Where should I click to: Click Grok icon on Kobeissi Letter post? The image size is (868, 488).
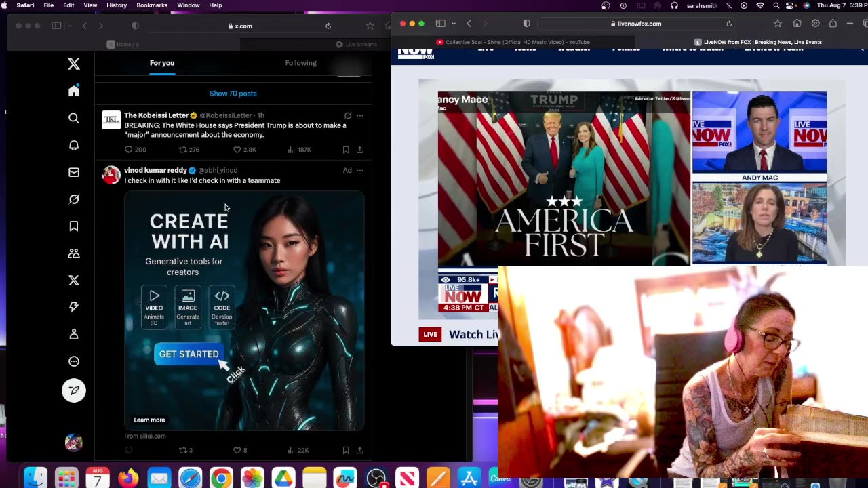tap(348, 115)
